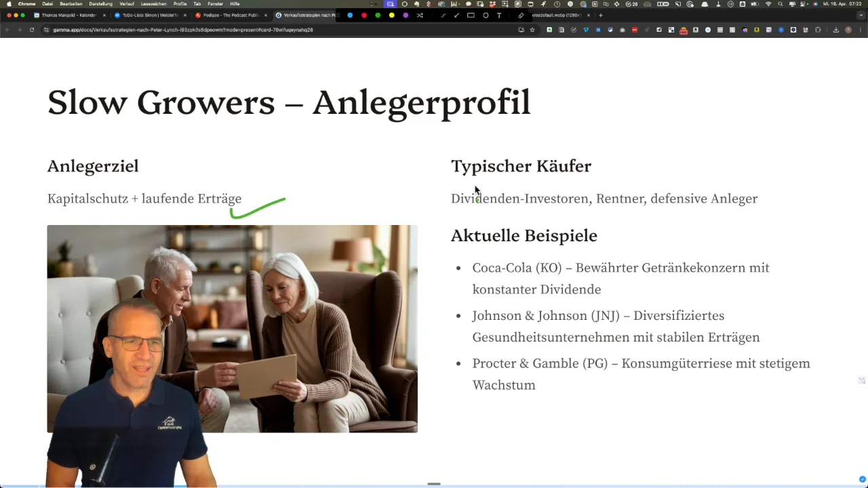Click the screen cast icon in address bar
The image size is (868, 488).
[521, 30]
